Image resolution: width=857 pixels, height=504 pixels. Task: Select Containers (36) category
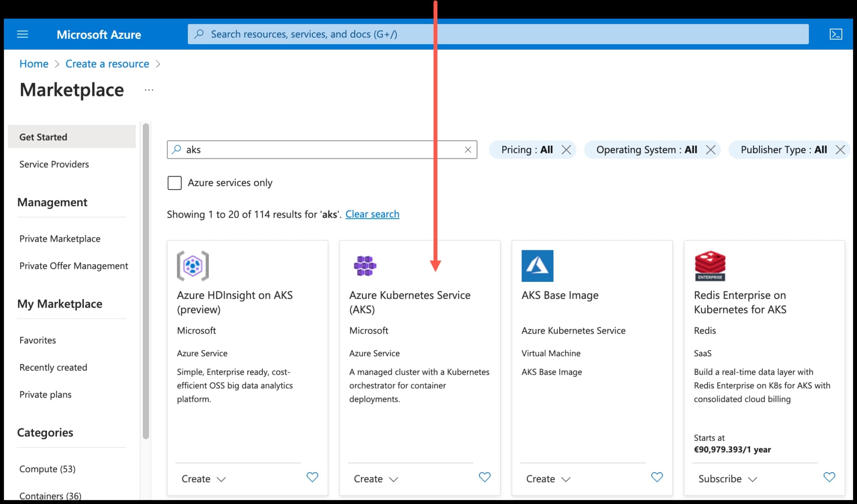pyautogui.click(x=50, y=496)
